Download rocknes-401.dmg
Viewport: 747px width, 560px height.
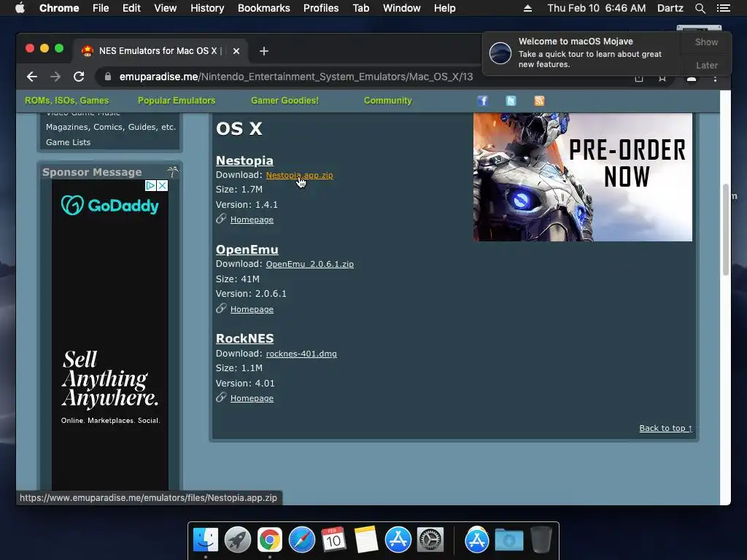point(301,354)
